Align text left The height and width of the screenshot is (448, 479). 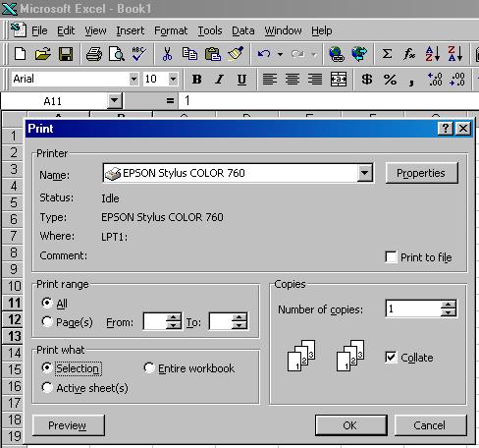point(270,80)
